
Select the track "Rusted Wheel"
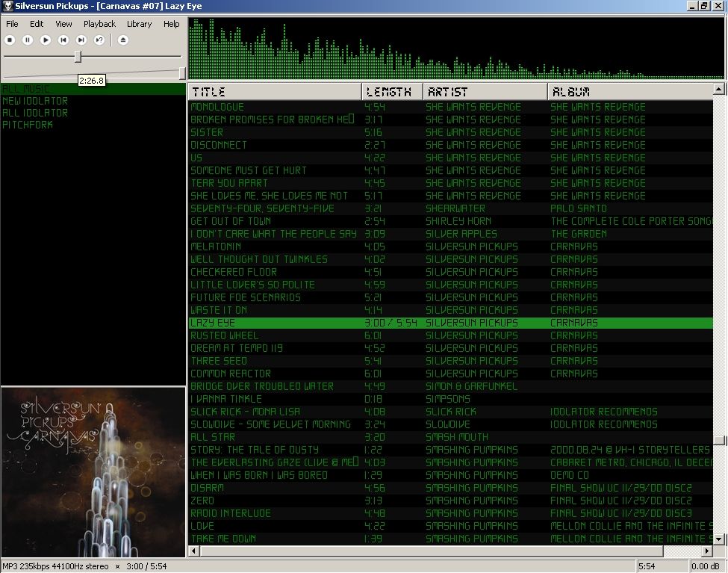click(x=450, y=335)
